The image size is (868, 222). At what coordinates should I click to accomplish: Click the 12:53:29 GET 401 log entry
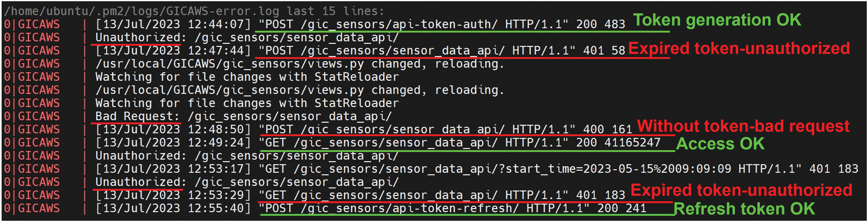click(441, 195)
